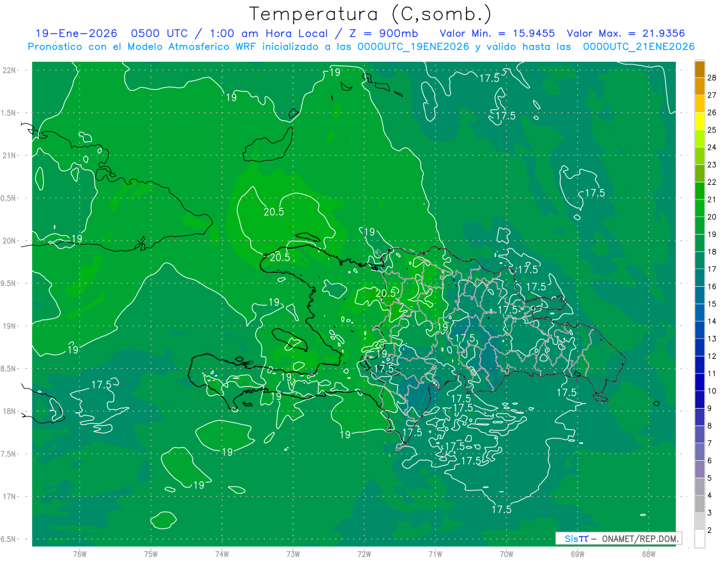
Task: Click the "0000UTC_19ENE2026" initialization time
Action: pyautogui.click(x=413, y=46)
